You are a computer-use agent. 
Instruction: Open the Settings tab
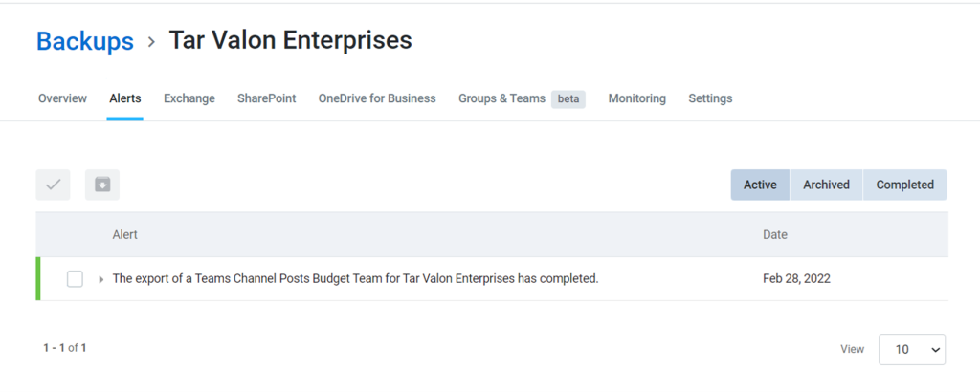(x=711, y=98)
